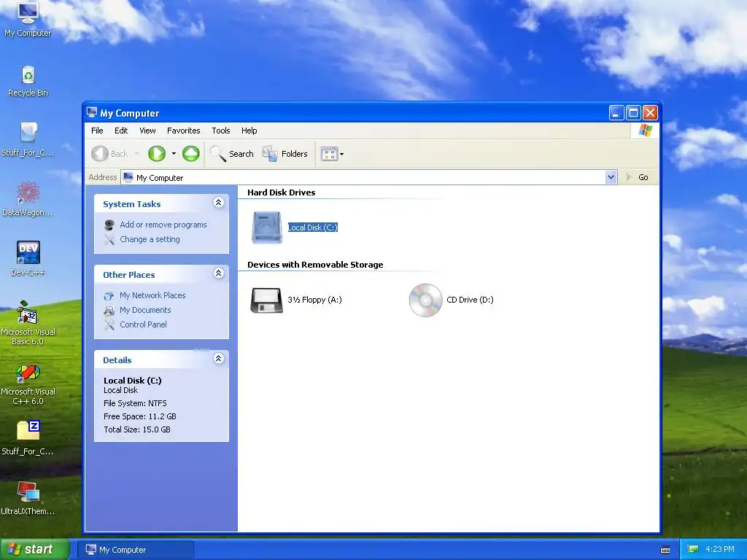Open the File menu
This screenshot has height=560, width=747.
[97, 131]
